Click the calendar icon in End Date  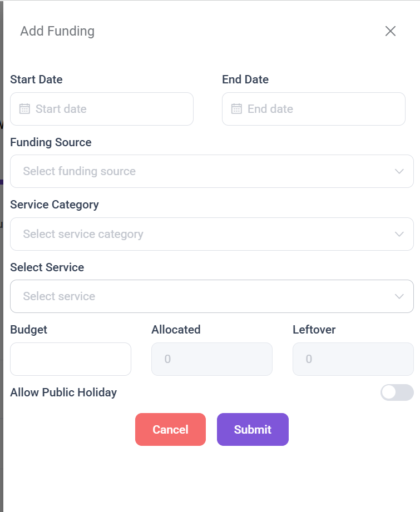(236, 109)
